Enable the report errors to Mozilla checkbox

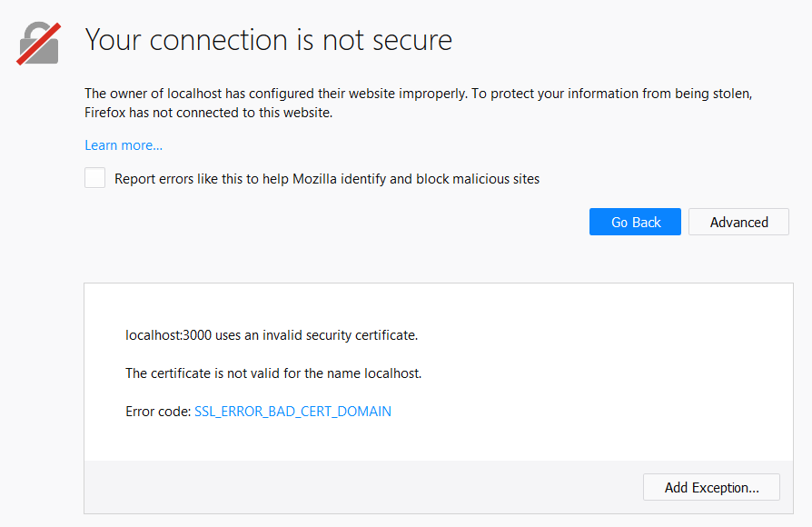tap(95, 178)
